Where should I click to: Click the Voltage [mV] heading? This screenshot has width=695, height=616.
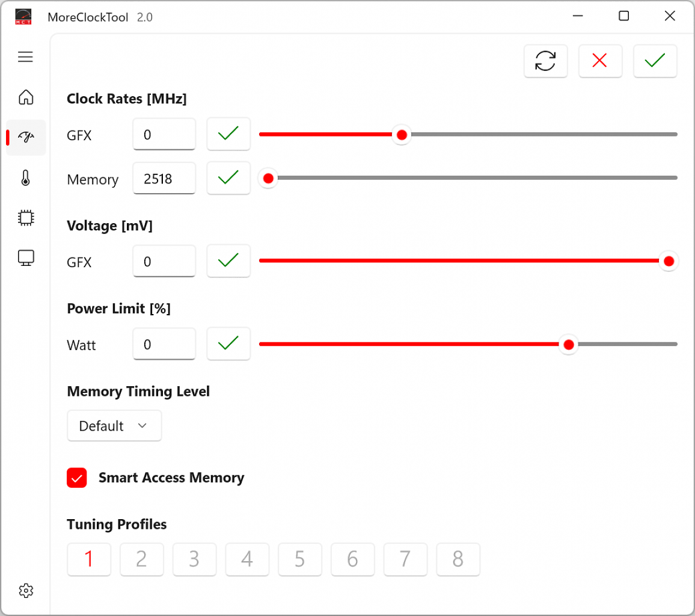[x=109, y=226]
